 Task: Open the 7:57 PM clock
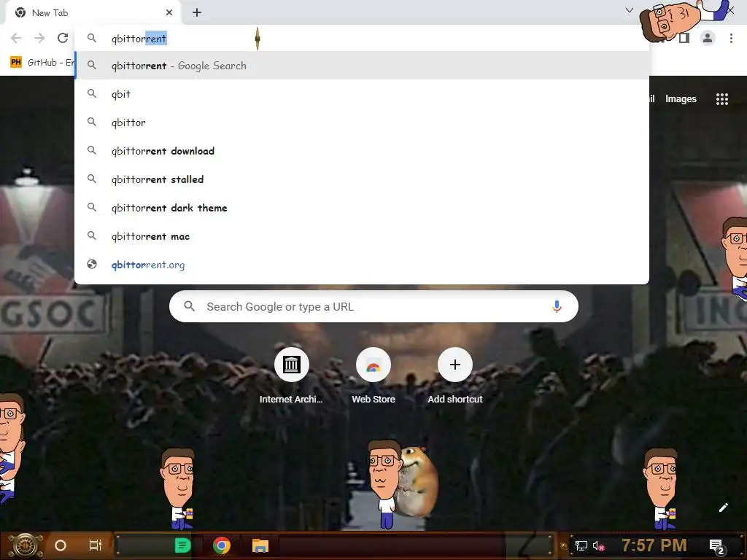click(x=654, y=545)
